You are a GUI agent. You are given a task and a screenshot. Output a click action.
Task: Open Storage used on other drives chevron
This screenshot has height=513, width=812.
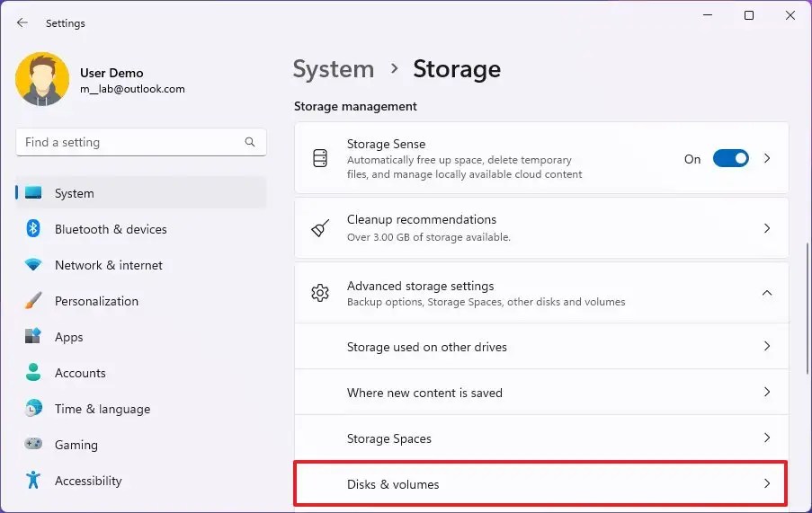click(767, 346)
